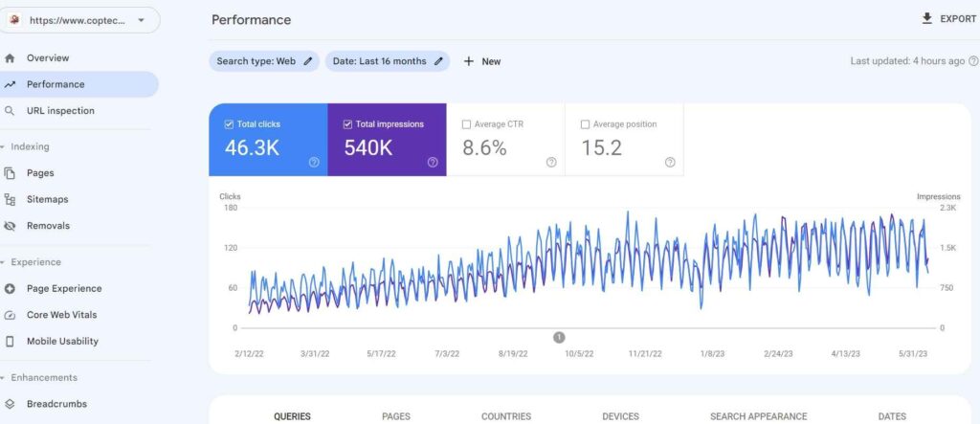Click the 8.6% average CTR value
The image size is (980, 424).
click(484, 148)
